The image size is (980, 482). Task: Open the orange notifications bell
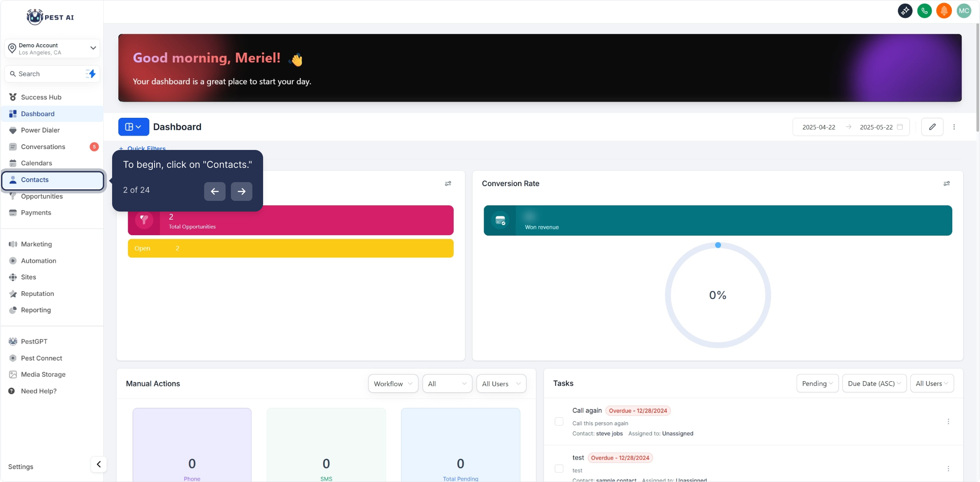click(944, 11)
